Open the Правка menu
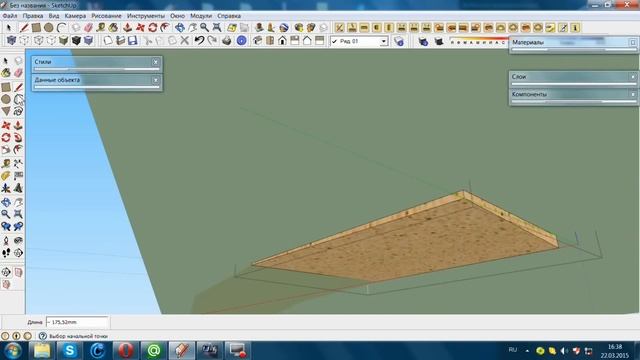640x360 pixels. pyautogui.click(x=33, y=16)
